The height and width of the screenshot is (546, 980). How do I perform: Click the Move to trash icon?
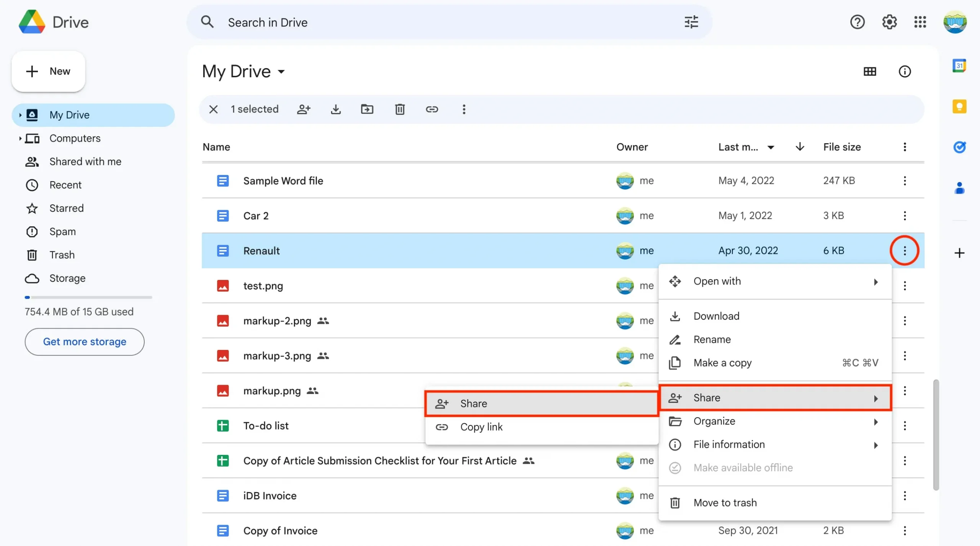point(676,503)
